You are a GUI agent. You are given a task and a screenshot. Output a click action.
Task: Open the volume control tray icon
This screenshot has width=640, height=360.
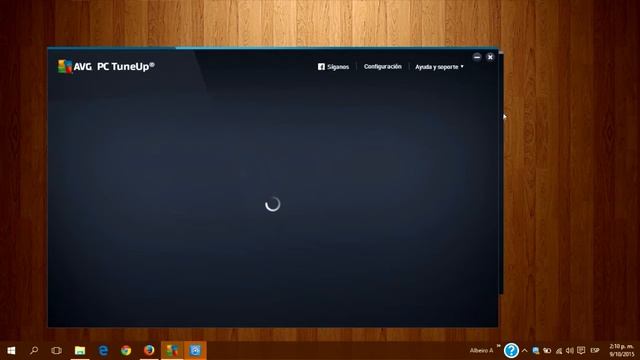tap(570, 351)
